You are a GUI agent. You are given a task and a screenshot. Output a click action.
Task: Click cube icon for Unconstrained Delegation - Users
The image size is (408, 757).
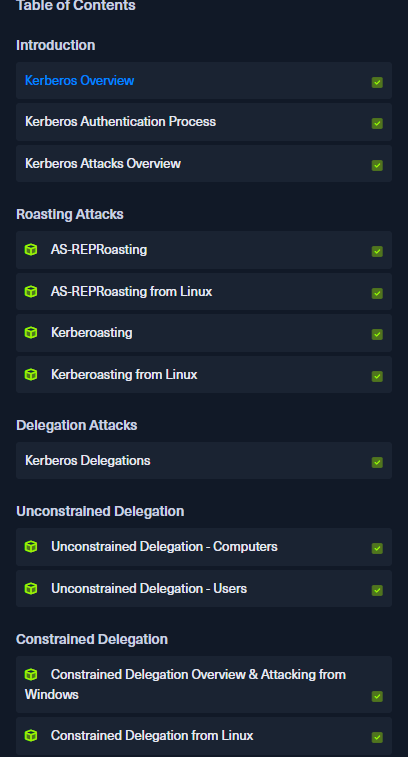pyautogui.click(x=31, y=589)
